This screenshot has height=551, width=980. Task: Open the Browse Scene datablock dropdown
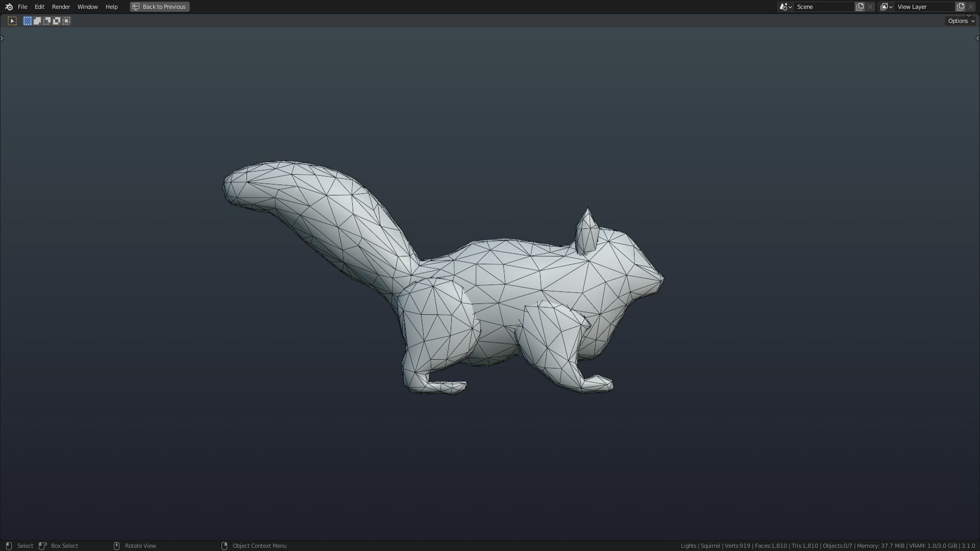(x=785, y=7)
